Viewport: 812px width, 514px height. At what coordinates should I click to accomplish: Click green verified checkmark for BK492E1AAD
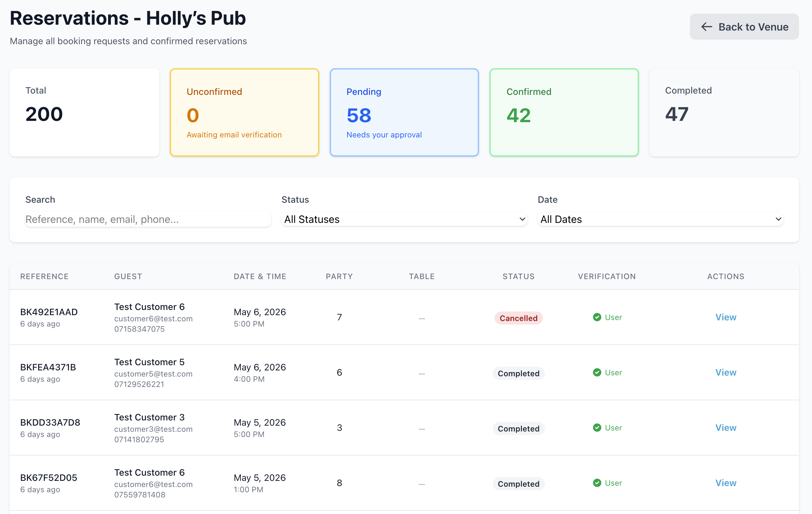597,317
